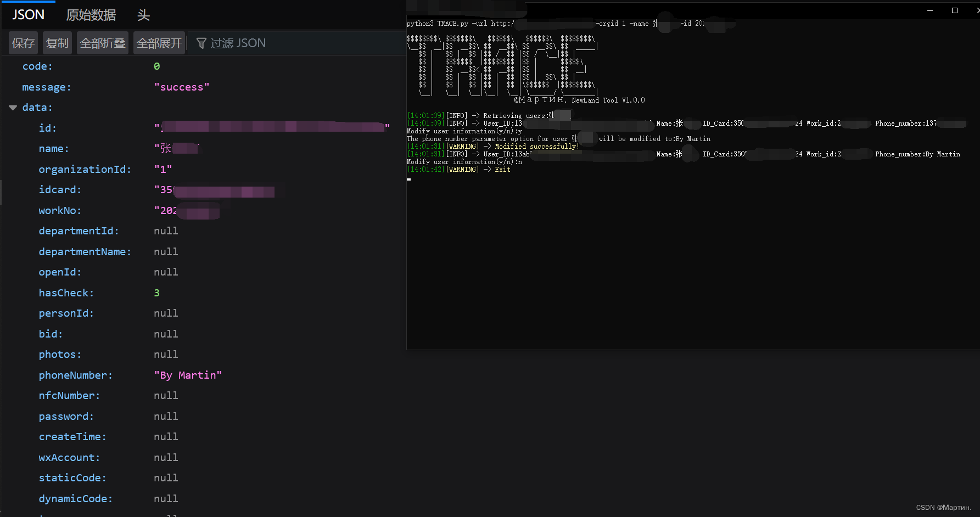Collapse the data node triangle

pyautogui.click(x=13, y=108)
